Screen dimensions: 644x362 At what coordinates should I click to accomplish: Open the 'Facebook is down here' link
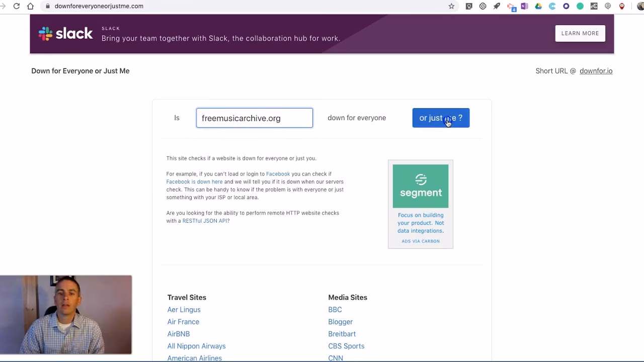point(195,182)
